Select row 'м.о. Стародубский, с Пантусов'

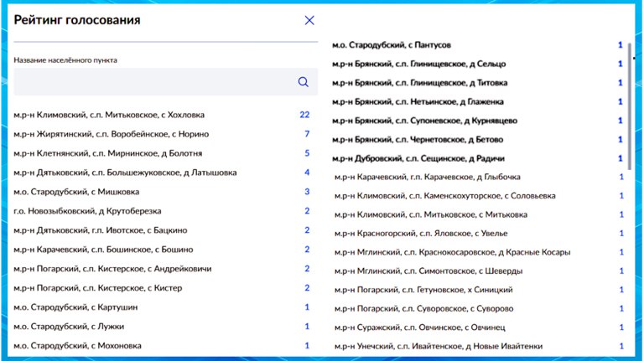(x=478, y=45)
